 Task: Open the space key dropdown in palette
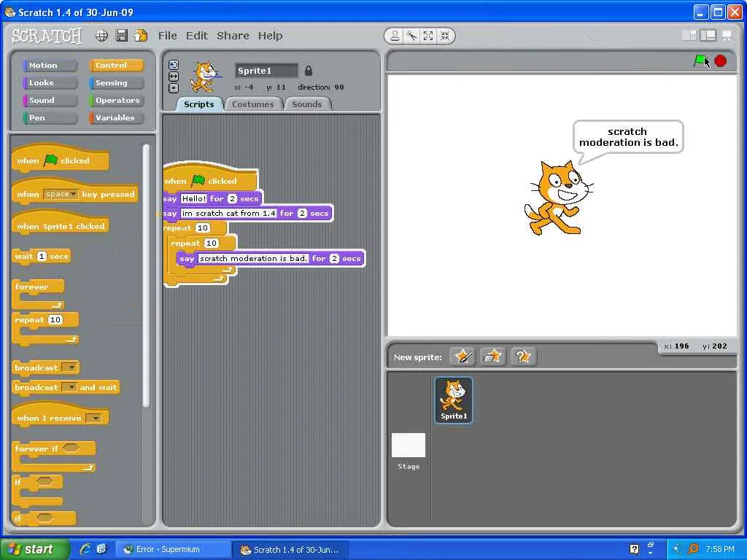click(61, 194)
